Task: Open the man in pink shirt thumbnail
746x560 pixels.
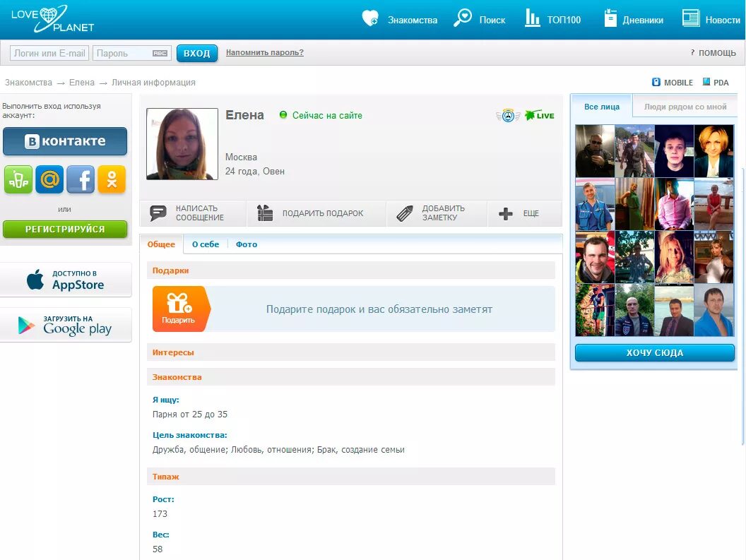Action: tap(674, 204)
